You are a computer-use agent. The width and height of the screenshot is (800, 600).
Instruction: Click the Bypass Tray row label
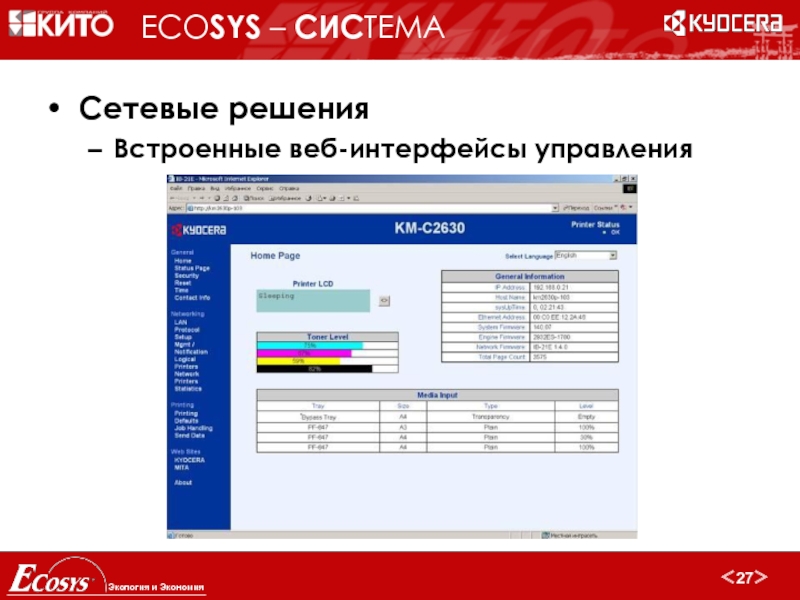318,417
